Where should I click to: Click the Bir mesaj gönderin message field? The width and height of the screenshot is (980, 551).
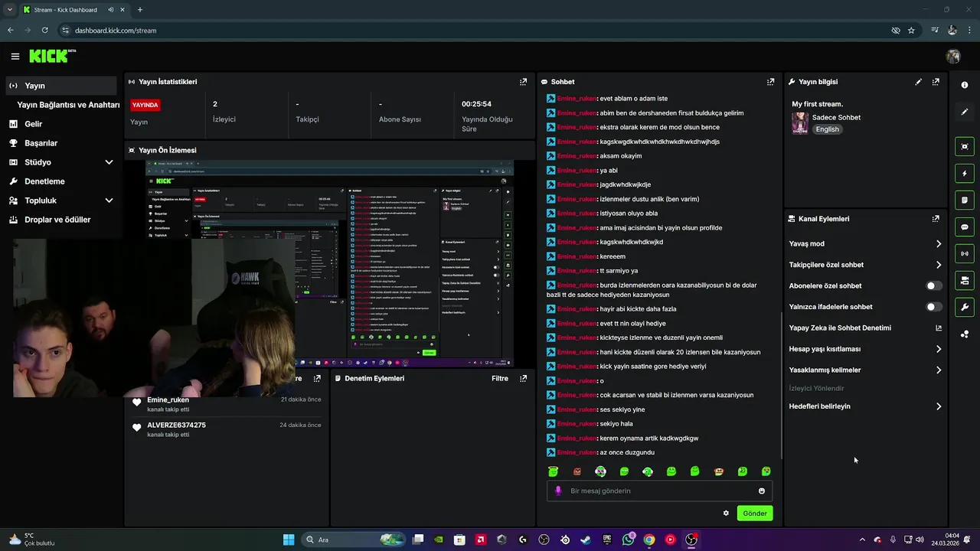click(660, 491)
